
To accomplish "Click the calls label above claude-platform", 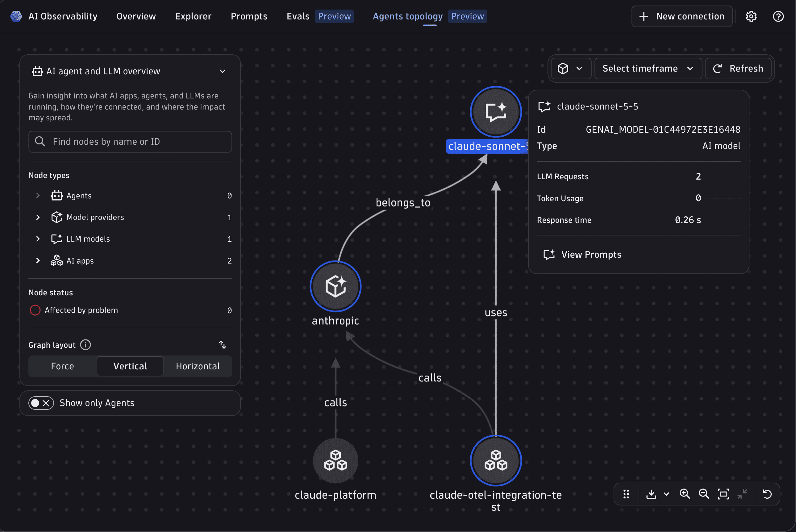I will tap(335, 403).
